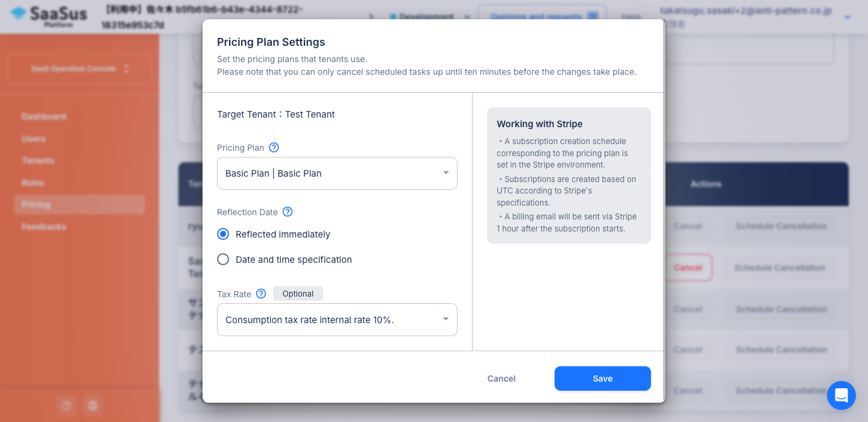Image resolution: width=868 pixels, height=422 pixels.
Task: Expand SaaS Operation Console switcher
Action: [x=80, y=69]
